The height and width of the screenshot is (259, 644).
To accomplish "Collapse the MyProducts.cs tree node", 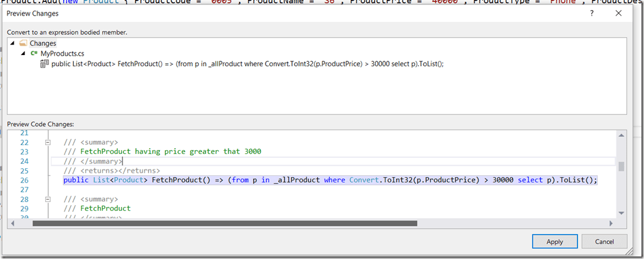I will (23, 54).
